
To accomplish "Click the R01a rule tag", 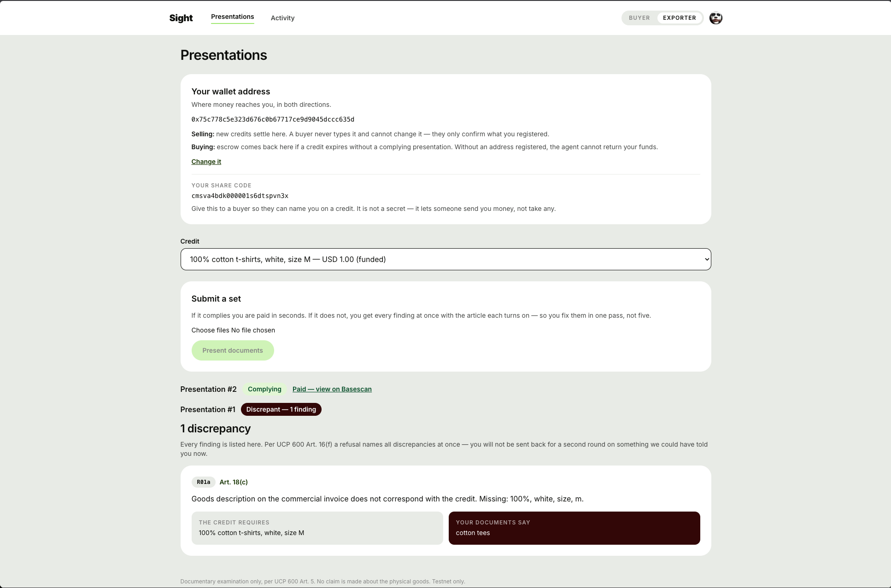I will [x=203, y=482].
